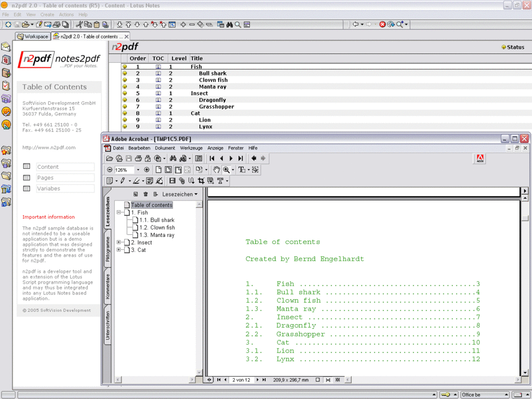532x399 pixels.
Task: Open Datei menu in Acrobat
Action: (x=118, y=148)
